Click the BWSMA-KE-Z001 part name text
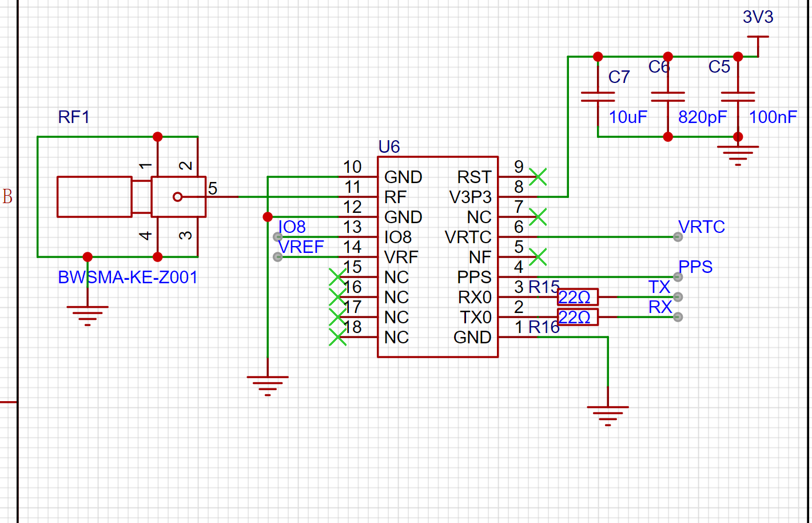Screen dimensions: 812x523 pos(128,278)
